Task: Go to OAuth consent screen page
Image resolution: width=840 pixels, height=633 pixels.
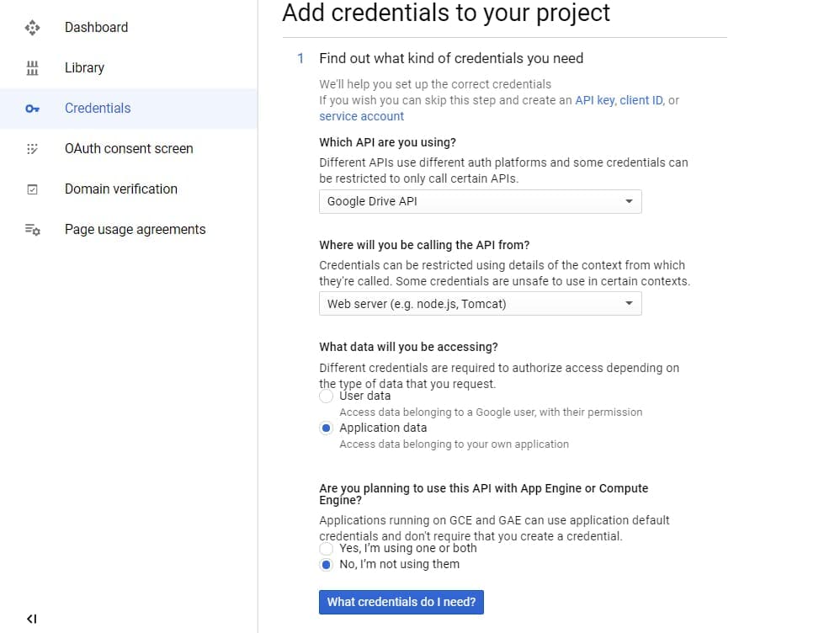Action: coord(129,149)
